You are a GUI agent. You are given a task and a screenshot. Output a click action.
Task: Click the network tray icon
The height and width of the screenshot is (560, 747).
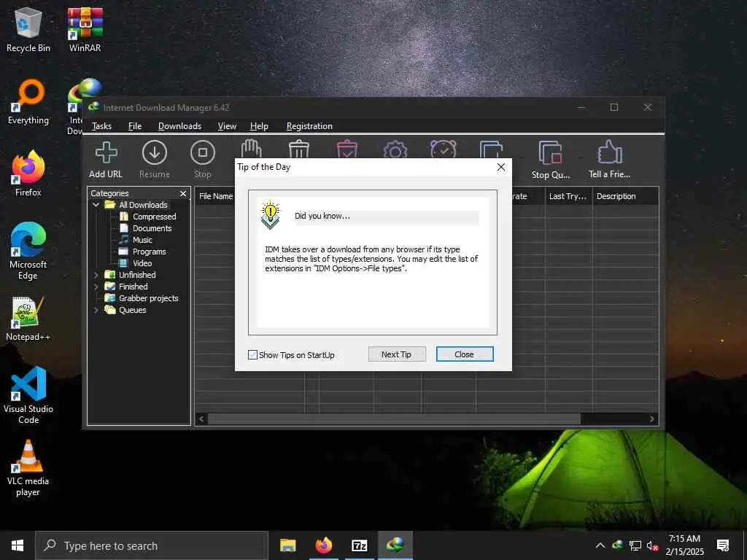tap(635, 545)
